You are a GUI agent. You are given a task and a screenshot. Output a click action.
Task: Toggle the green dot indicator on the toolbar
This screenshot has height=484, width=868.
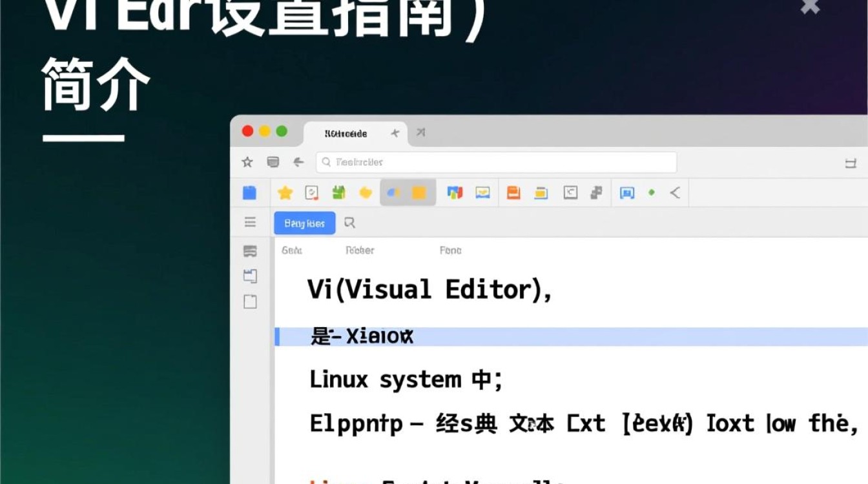pos(652,192)
